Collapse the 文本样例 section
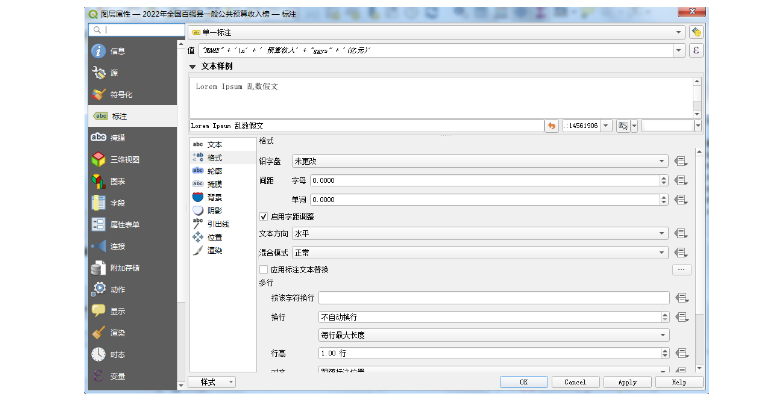 click(x=193, y=67)
